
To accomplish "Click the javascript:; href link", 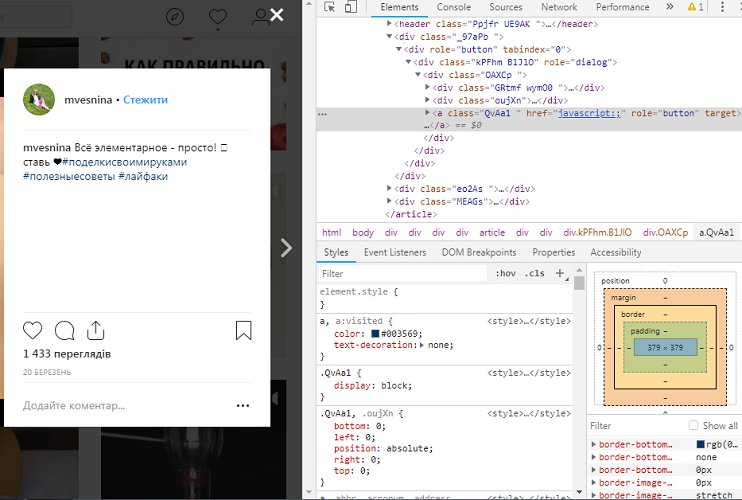I will [x=589, y=113].
